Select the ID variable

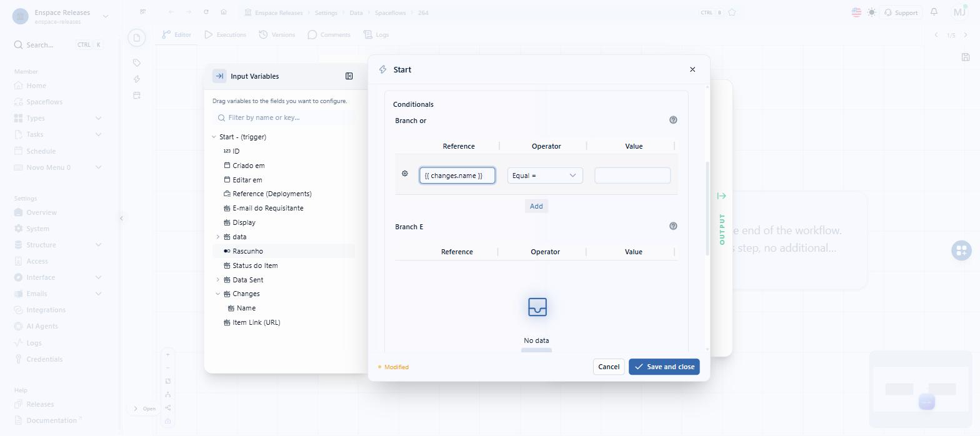point(236,151)
